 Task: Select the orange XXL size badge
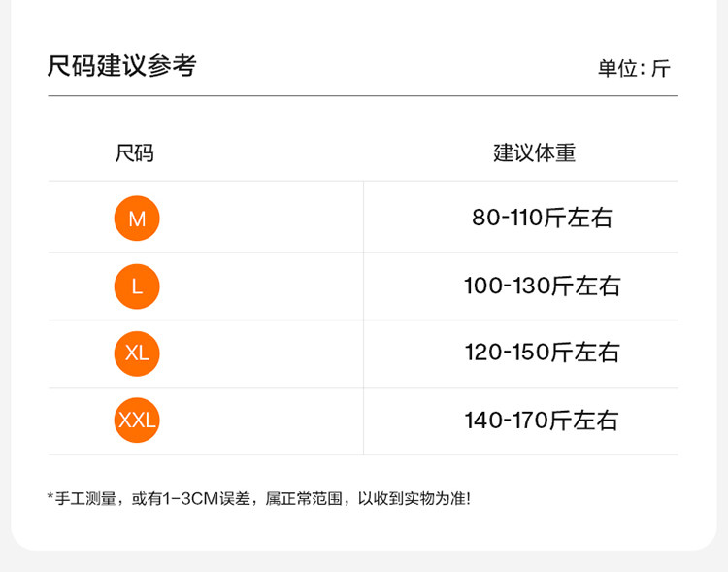click(137, 421)
